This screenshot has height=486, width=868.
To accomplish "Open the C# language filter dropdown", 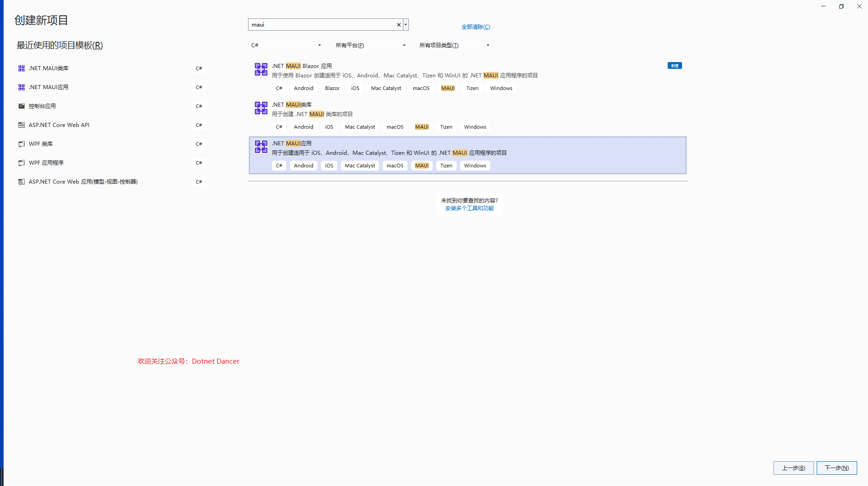I will [x=286, y=45].
